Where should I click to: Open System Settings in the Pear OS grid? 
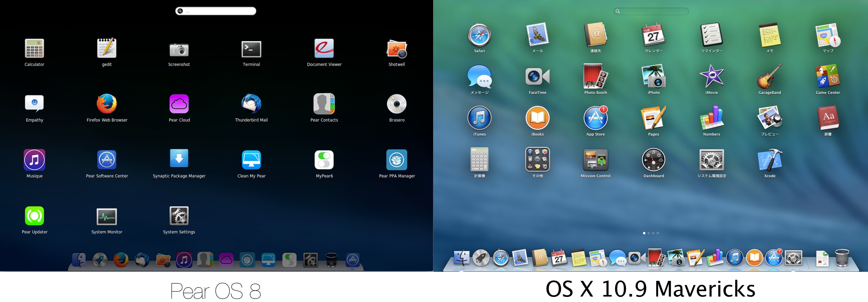click(x=179, y=216)
